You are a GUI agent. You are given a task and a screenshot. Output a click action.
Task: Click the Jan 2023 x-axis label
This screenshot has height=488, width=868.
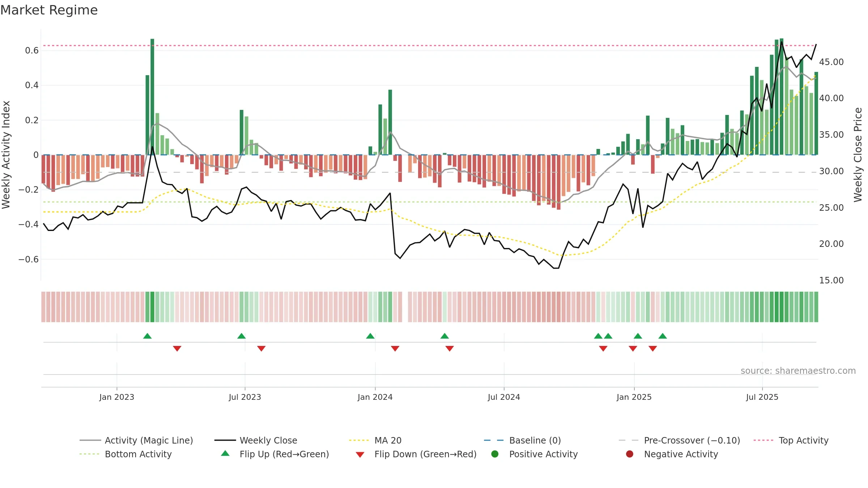(117, 397)
